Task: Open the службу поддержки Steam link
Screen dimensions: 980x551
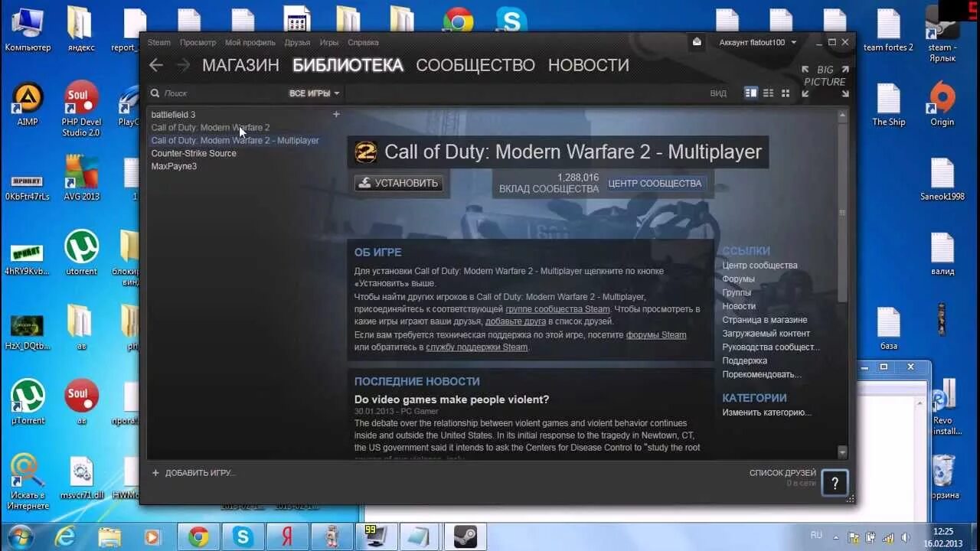Action: point(477,347)
